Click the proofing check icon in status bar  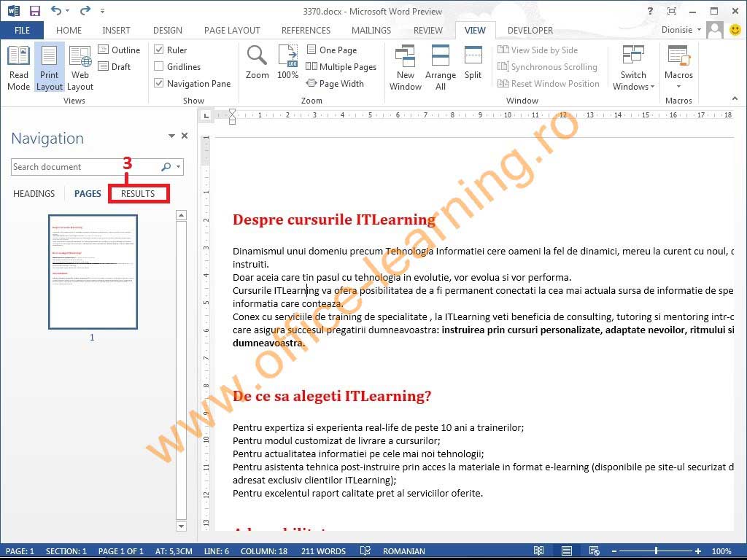365,551
